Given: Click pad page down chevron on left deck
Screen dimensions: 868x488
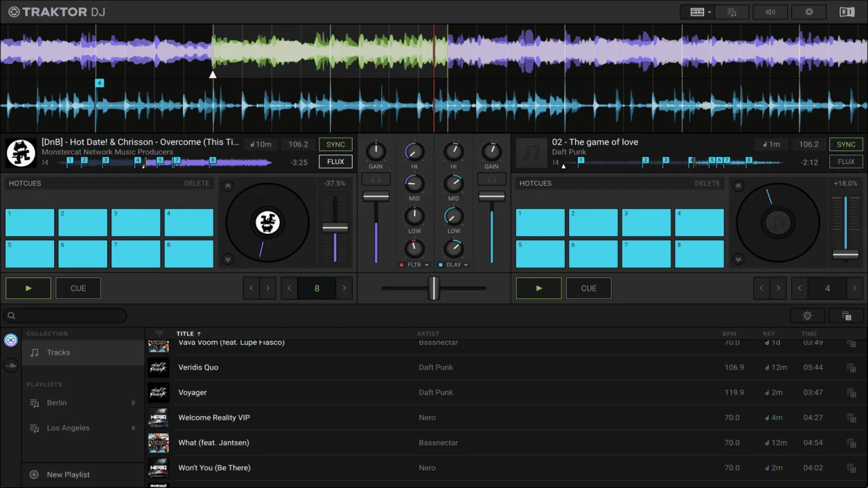Looking at the screenshot, I should coord(228,259).
